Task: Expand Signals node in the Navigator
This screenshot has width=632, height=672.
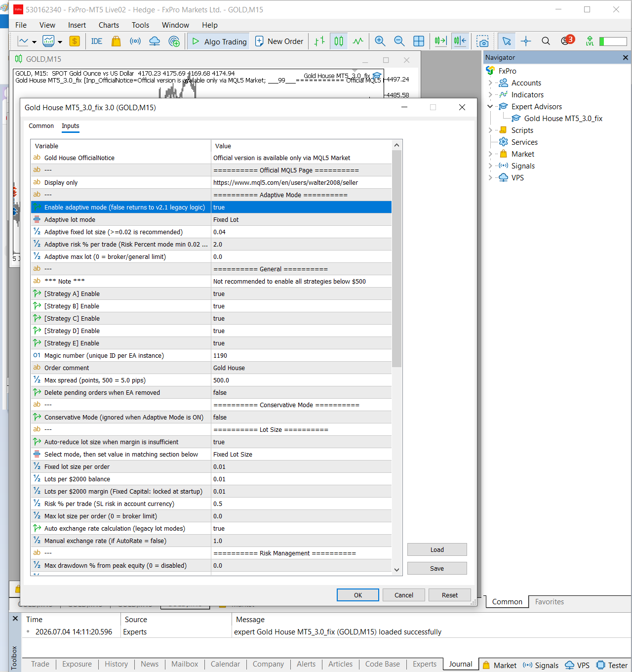Action: click(490, 166)
